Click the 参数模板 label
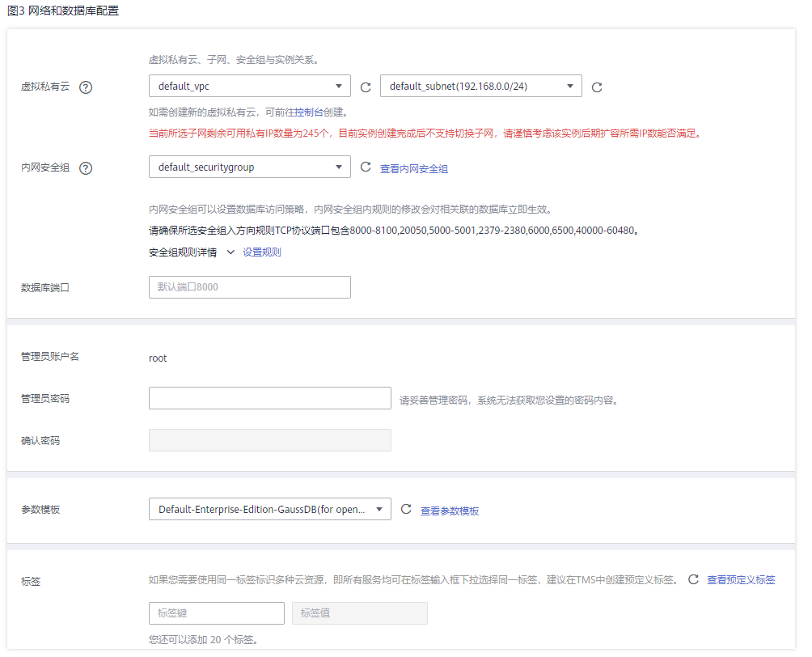This screenshot has width=812, height=657. point(40,509)
